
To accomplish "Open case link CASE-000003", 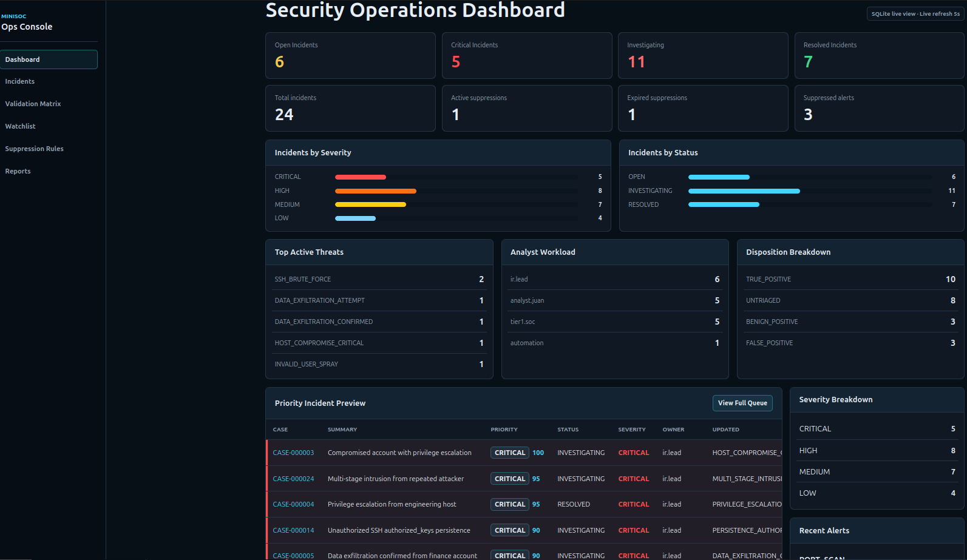I will pyautogui.click(x=293, y=453).
